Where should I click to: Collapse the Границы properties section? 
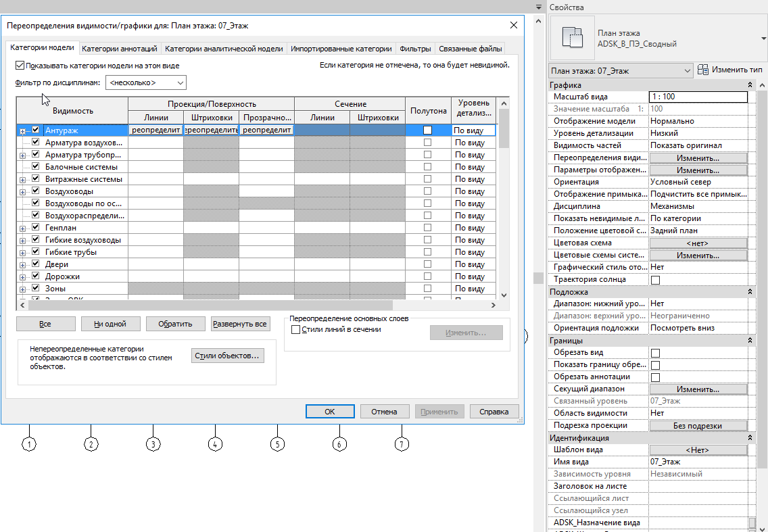coord(749,340)
